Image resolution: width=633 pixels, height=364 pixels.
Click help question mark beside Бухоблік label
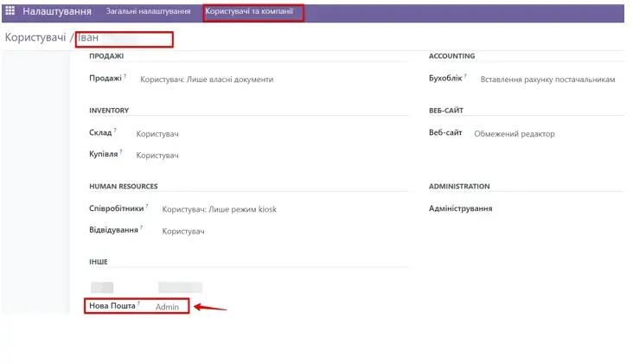[x=465, y=76]
